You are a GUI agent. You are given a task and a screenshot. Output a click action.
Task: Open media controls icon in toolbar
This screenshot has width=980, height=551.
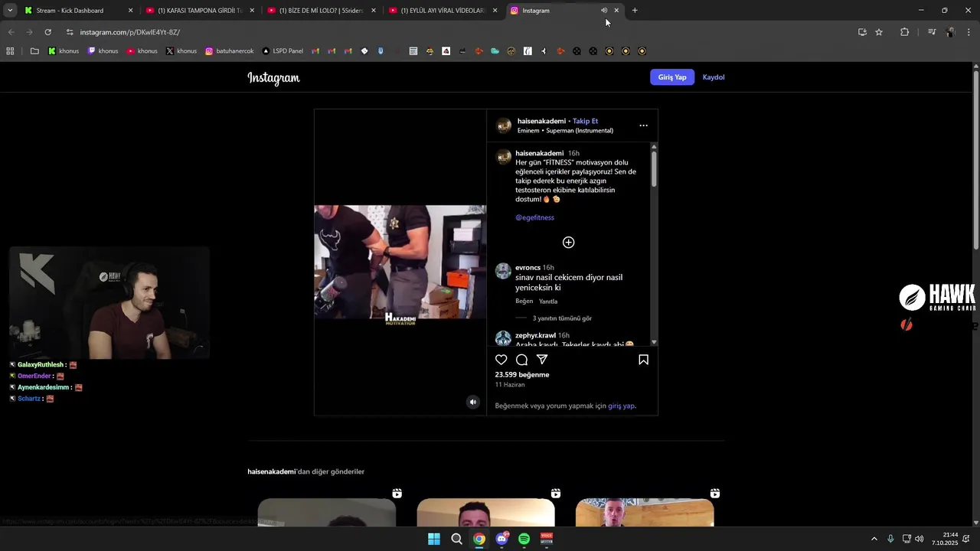click(932, 32)
